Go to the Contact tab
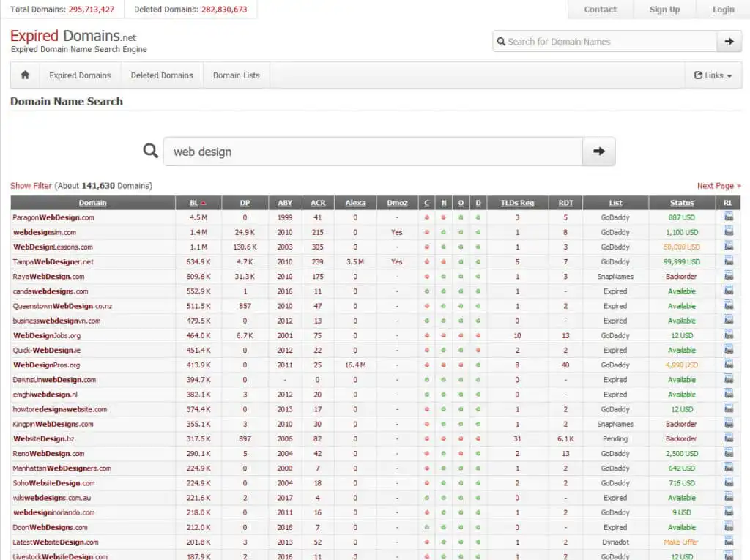 [601, 9]
